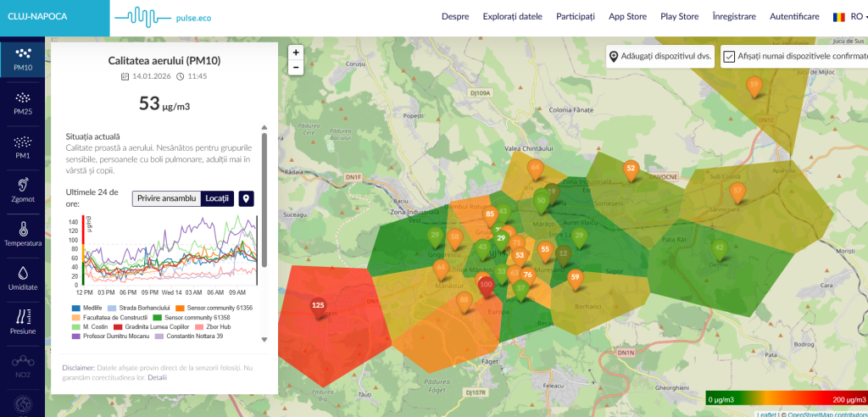Switch to Zgomot noise measurements

(x=22, y=189)
